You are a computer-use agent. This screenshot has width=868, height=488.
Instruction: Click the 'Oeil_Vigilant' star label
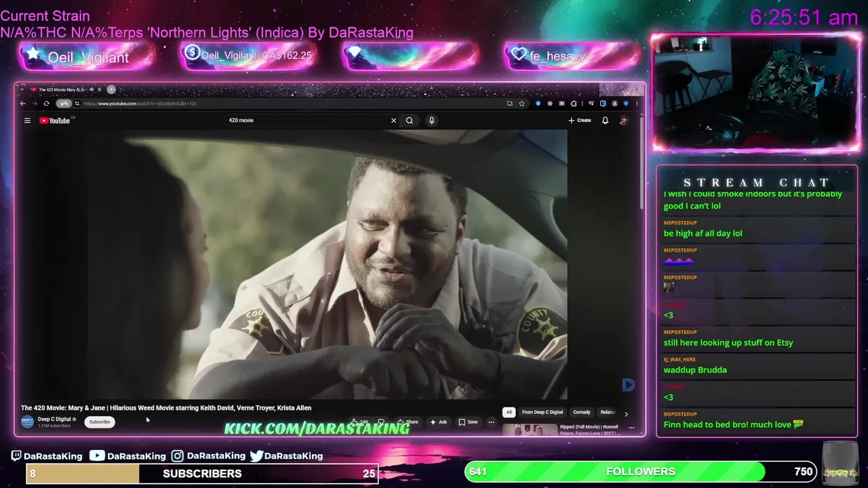(88, 58)
